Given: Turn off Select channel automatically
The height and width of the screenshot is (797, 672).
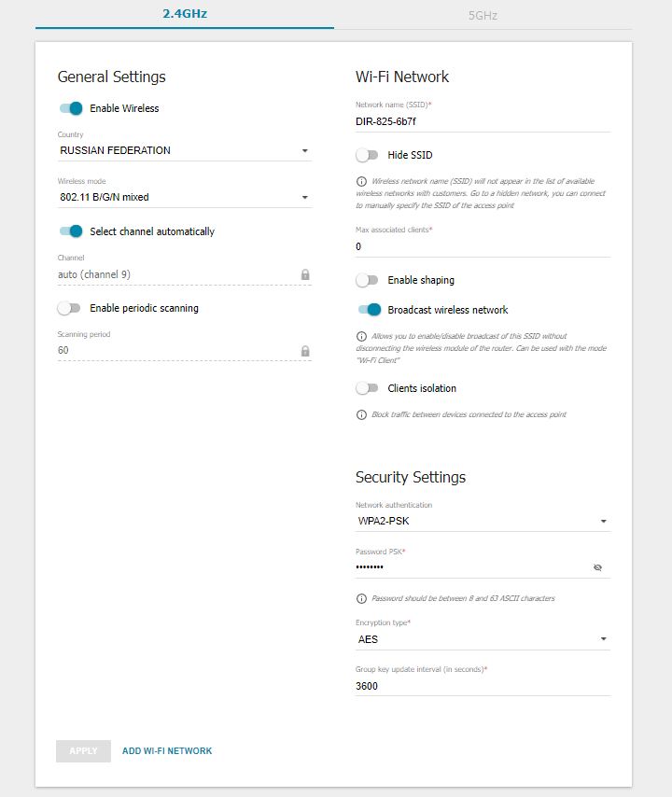Looking at the screenshot, I should pos(71,231).
